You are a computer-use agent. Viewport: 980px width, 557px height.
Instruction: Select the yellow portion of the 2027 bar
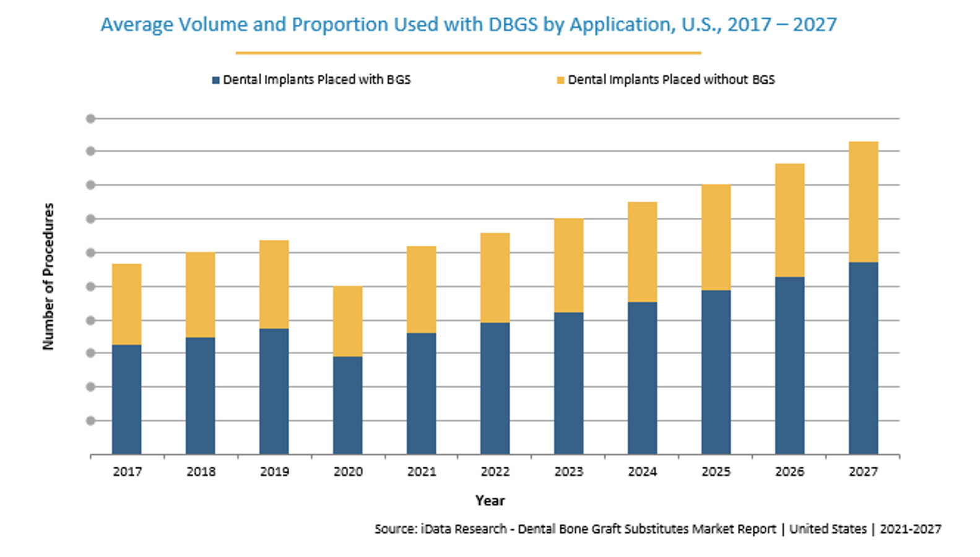(863, 202)
